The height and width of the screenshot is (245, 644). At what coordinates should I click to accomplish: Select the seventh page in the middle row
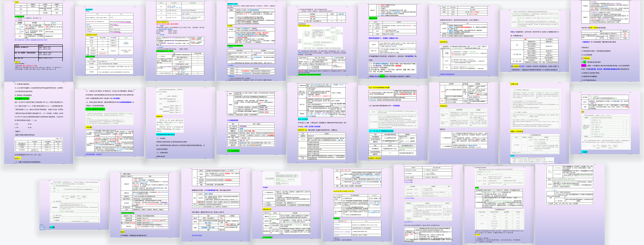pyautogui.click(x=463, y=123)
